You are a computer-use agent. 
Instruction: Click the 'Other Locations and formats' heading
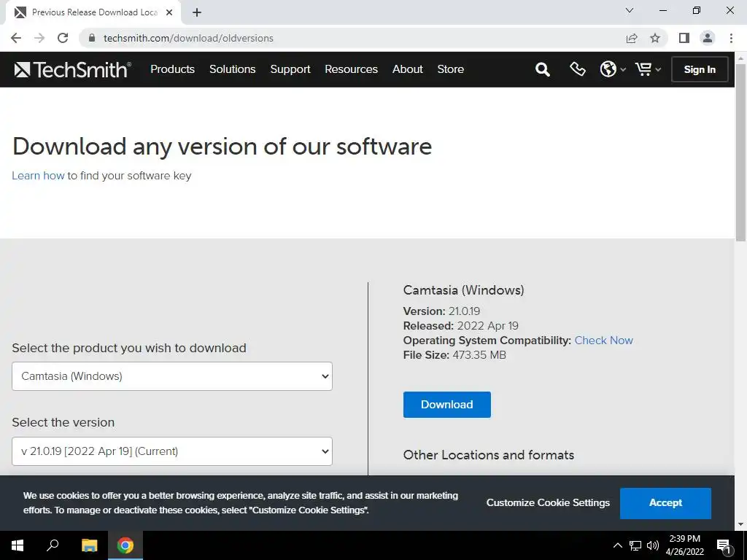click(488, 455)
